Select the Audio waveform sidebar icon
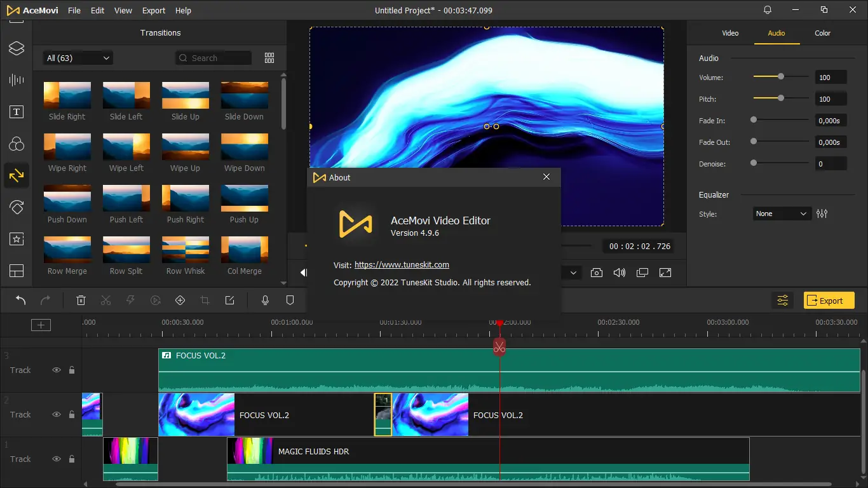The height and width of the screenshot is (488, 868). pos(17,80)
